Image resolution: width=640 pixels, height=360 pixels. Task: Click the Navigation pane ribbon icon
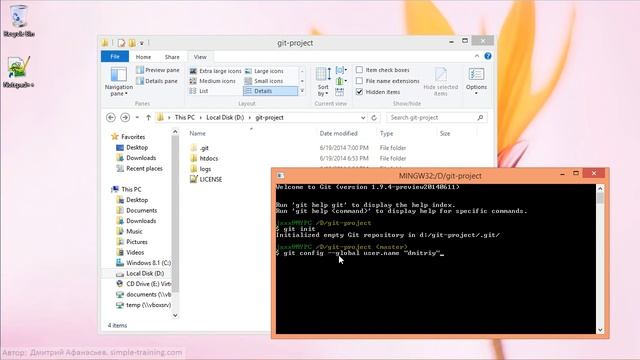pos(118,82)
